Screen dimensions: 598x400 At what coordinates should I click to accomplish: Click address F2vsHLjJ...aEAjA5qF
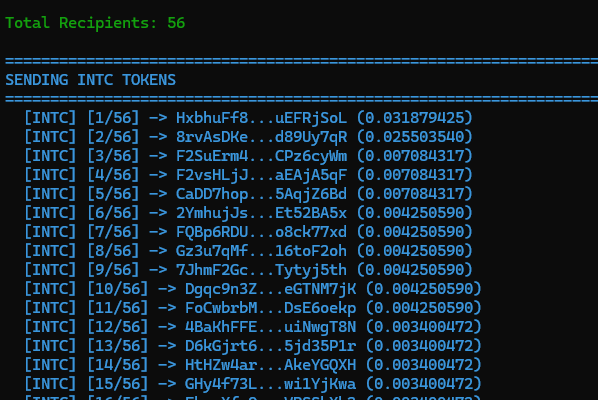(261, 175)
